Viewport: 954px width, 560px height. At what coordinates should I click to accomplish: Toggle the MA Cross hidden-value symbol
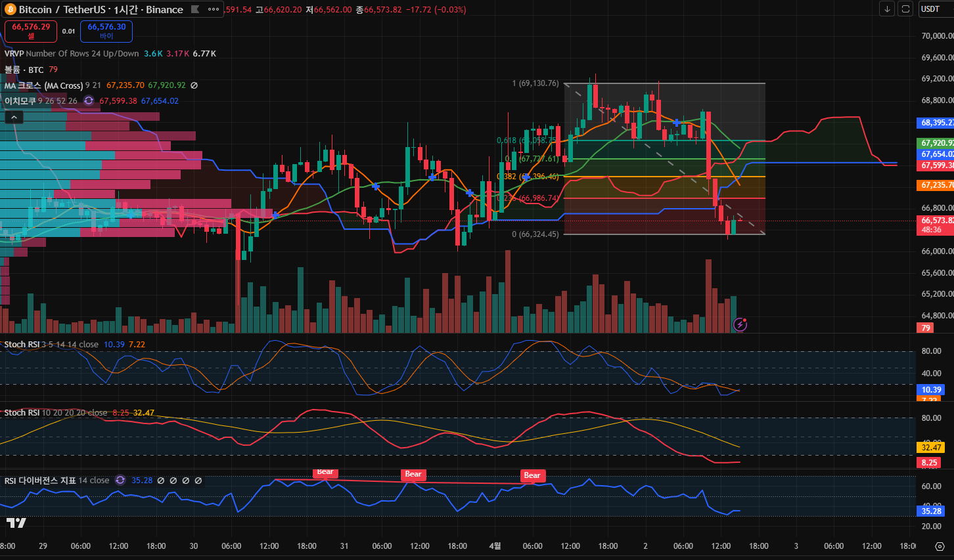(194, 85)
